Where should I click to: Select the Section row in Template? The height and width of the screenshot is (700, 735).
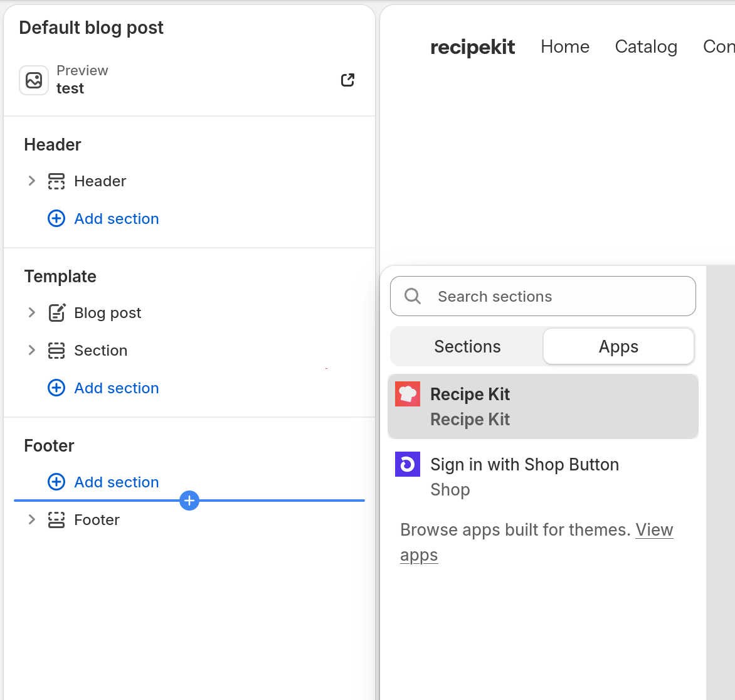pyautogui.click(x=189, y=351)
